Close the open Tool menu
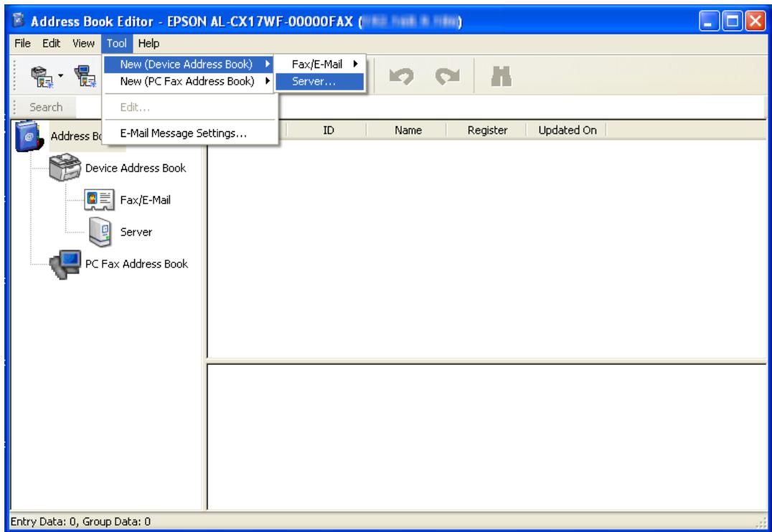 [x=117, y=43]
